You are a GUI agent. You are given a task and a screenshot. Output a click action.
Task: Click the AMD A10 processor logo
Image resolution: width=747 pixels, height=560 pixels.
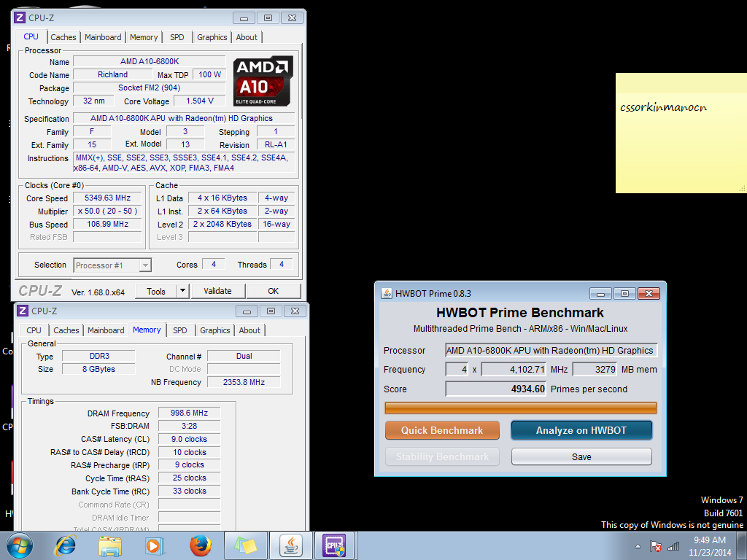coord(263,81)
